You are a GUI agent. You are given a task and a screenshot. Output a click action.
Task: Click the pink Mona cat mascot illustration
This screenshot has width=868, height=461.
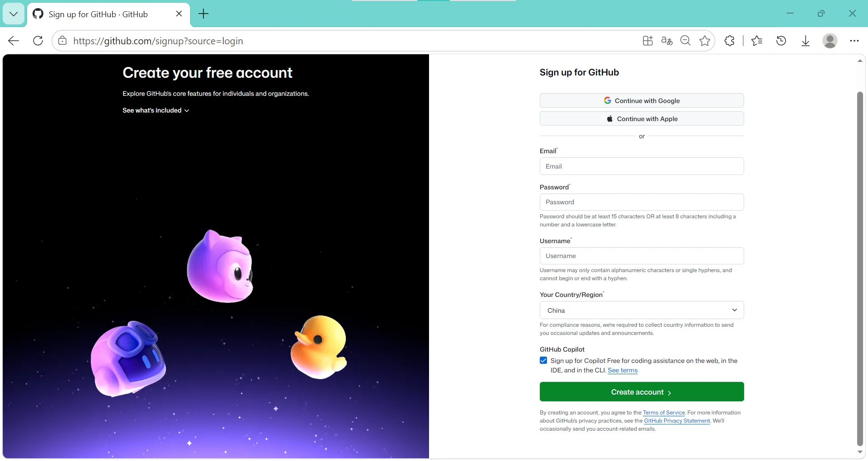(220, 266)
